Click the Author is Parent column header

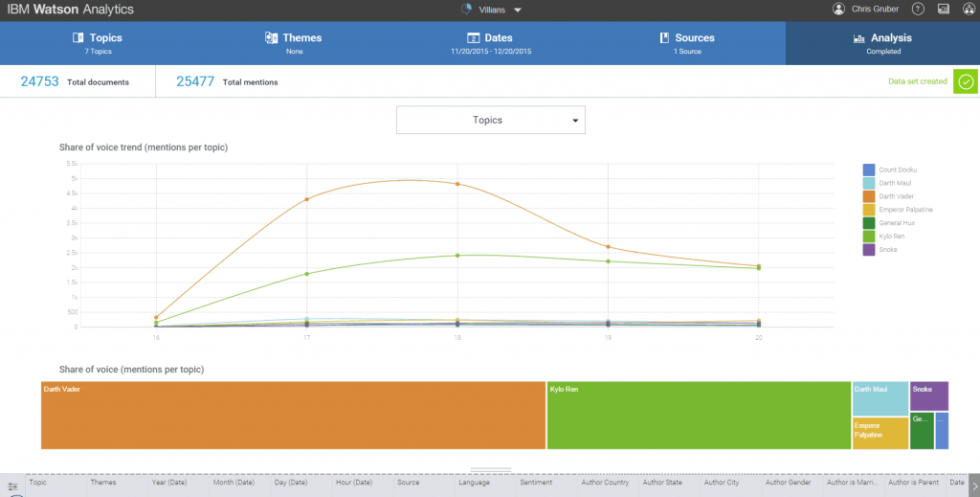(x=915, y=483)
